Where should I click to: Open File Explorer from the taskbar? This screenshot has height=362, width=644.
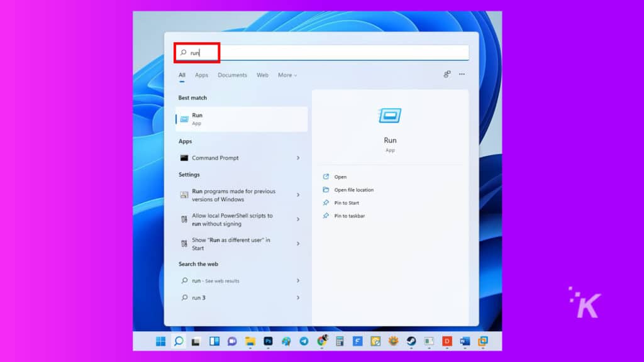(x=250, y=341)
